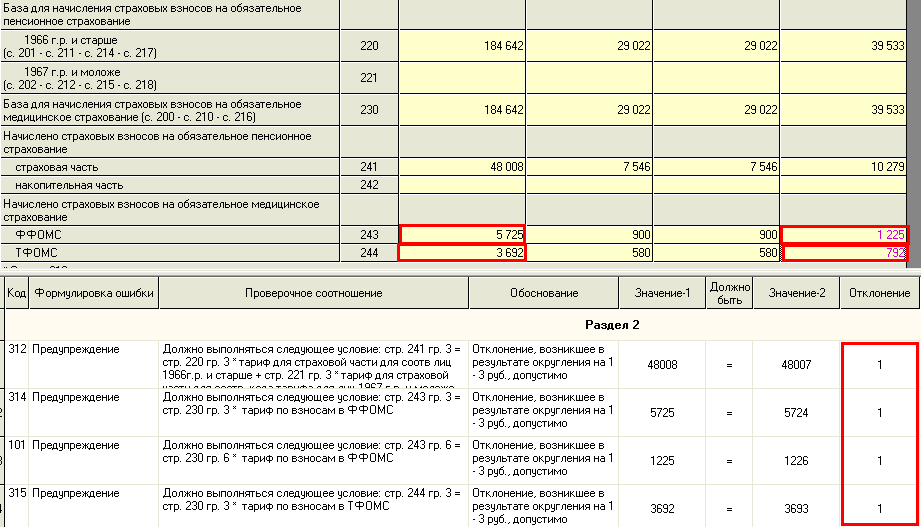Select the highlighted 3 692 cell in row 244
921x527 pixels.
click(462, 253)
